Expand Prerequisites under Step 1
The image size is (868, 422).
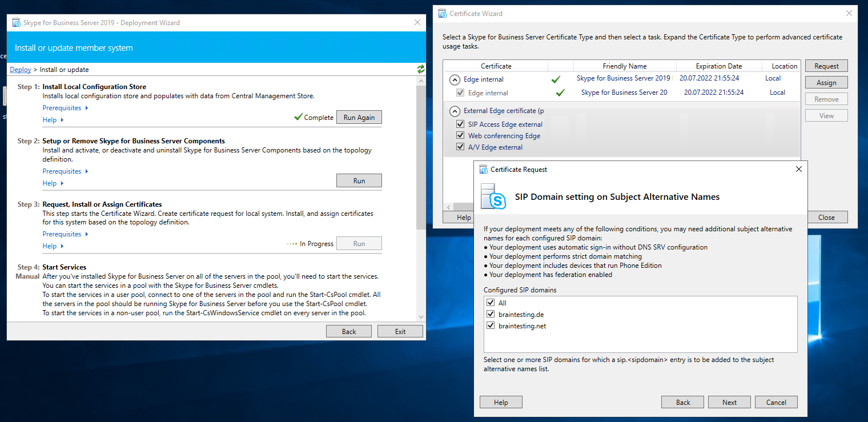65,108
